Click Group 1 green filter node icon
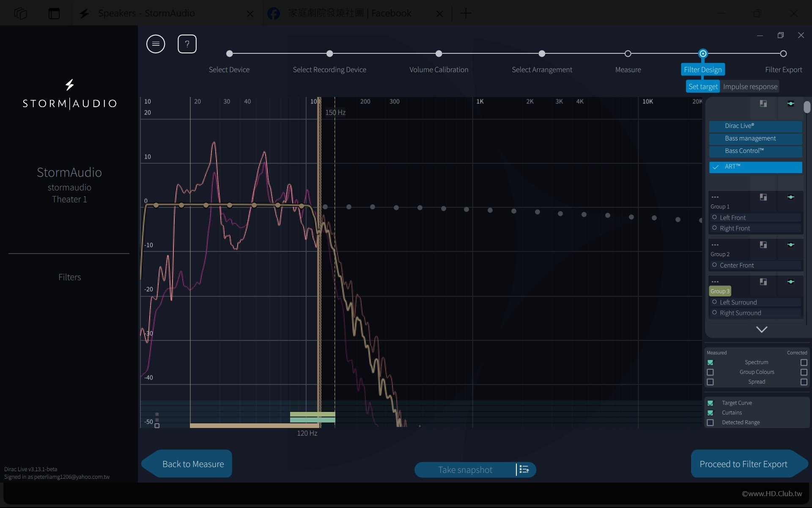Image resolution: width=812 pixels, height=508 pixels. (x=791, y=197)
